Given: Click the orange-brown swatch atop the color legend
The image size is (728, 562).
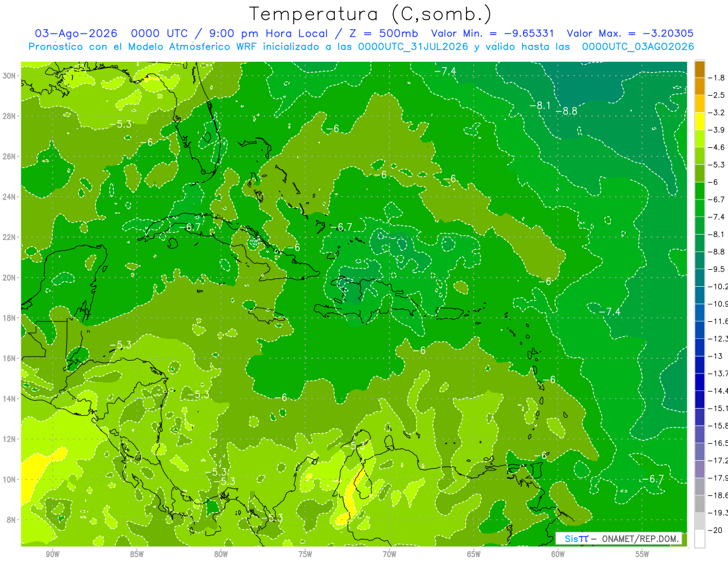Looking at the screenshot, I should (699, 69).
